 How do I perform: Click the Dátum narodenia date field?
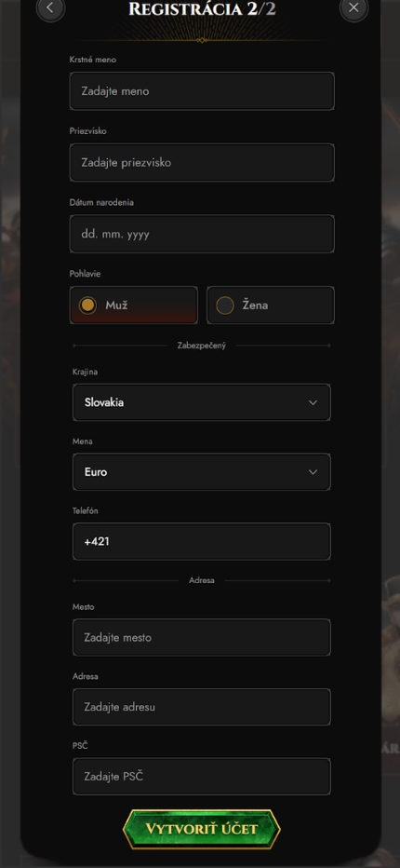click(x=202, y=234)
